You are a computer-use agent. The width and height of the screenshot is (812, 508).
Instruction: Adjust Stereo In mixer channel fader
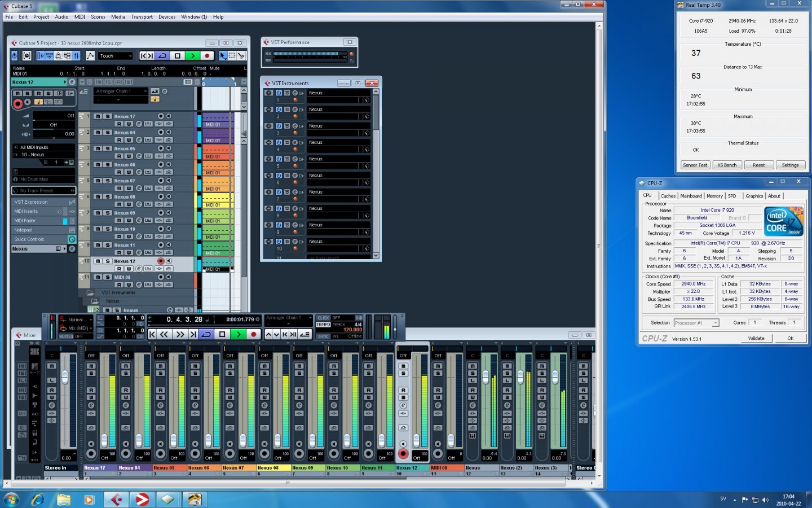pyautogui.click(x=65, y=377)
